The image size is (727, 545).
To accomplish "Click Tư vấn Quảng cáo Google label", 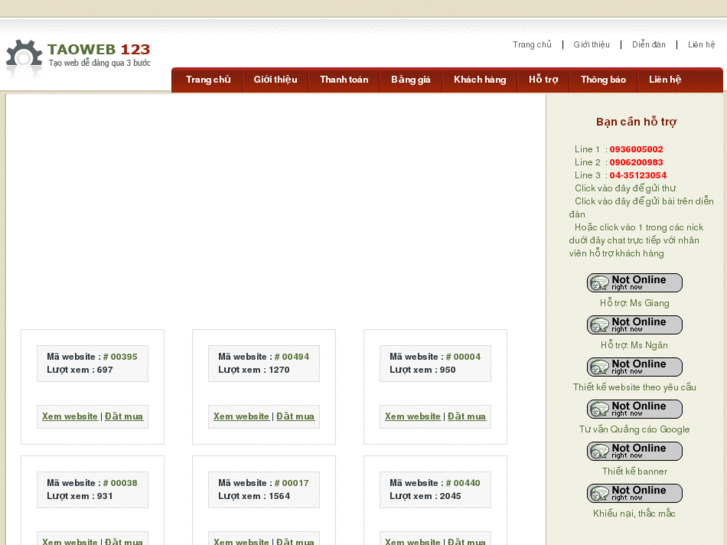I will coord(634,430).
